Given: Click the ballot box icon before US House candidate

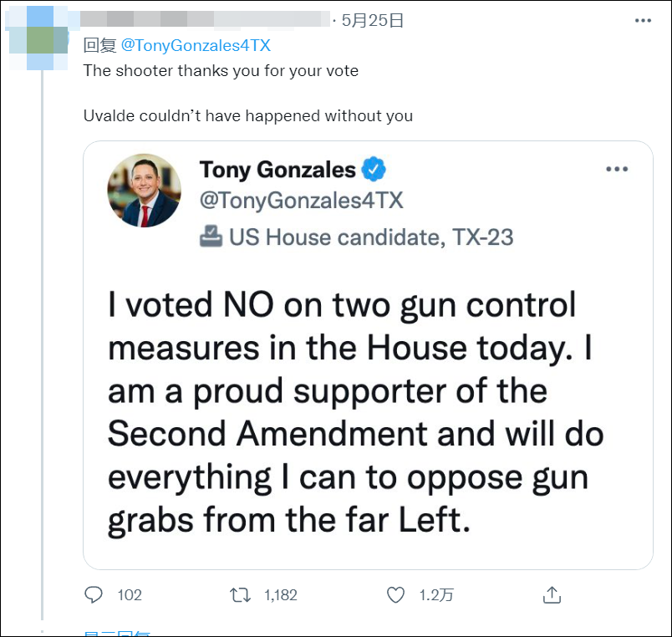Looking at the screenshot, I should tap(211, 237).
